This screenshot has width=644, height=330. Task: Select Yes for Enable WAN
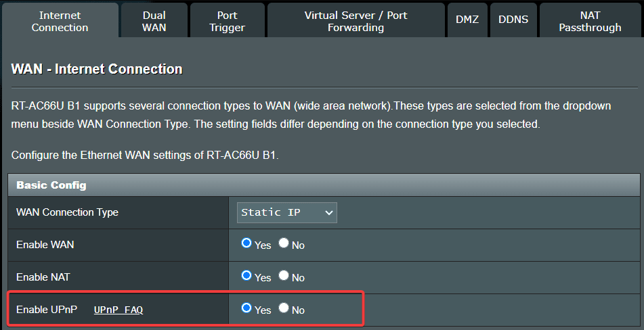pyautogui.click(x=246, y=243)
